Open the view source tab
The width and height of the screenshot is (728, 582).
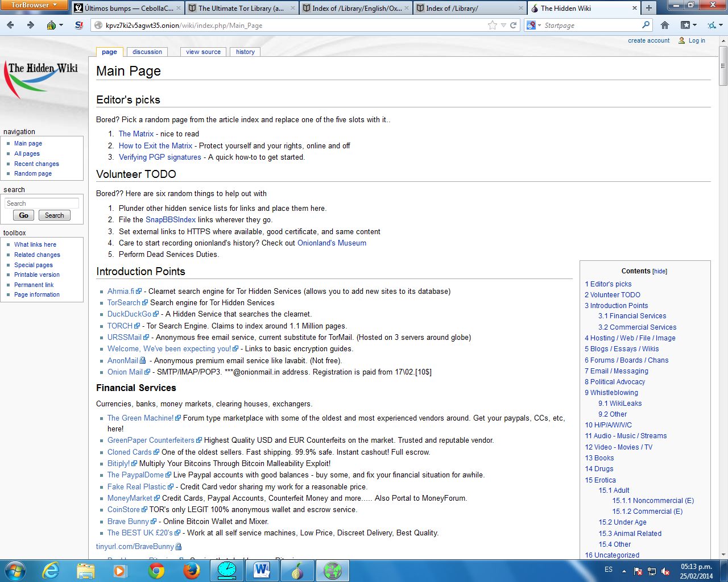[203, 52]
